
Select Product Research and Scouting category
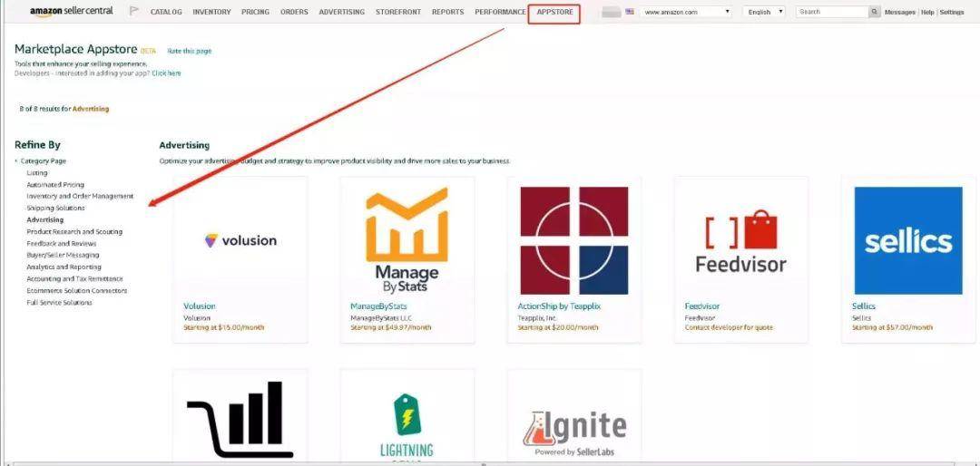point(74,232)
